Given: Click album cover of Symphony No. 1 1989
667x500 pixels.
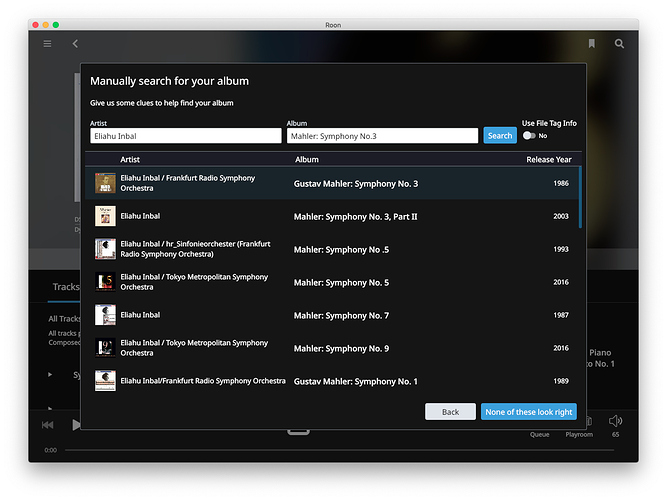Looking at the screenshot, I should point(105,381).
